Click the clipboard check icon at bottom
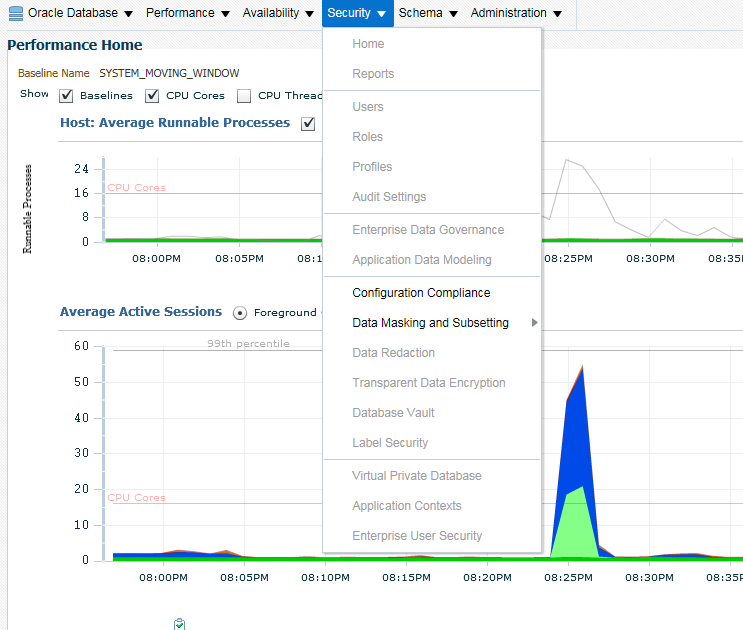 [180, 624]
